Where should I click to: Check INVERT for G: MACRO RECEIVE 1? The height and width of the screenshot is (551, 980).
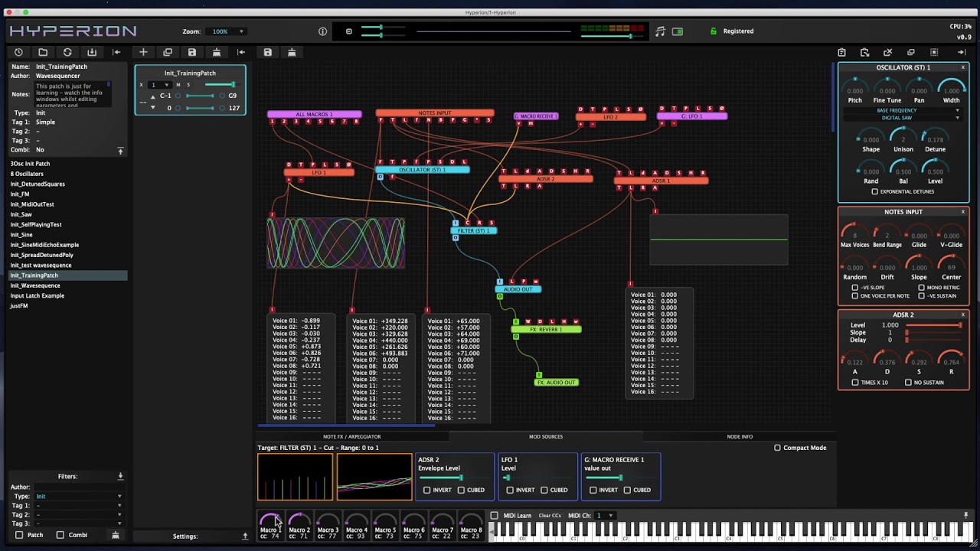pos(593,490)
